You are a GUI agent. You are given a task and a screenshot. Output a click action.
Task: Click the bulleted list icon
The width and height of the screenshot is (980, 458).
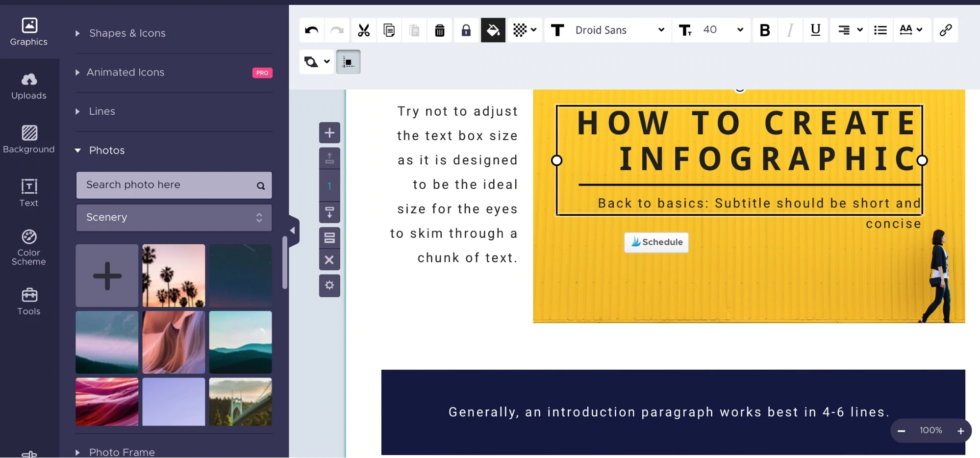coord(880,30)
